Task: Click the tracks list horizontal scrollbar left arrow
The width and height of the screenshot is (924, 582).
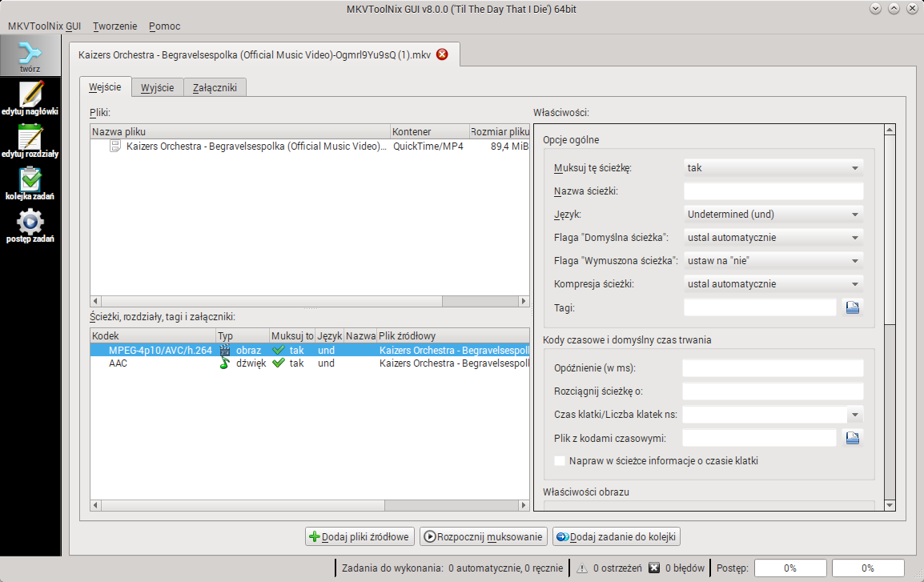Action: [x=95, y=505]
